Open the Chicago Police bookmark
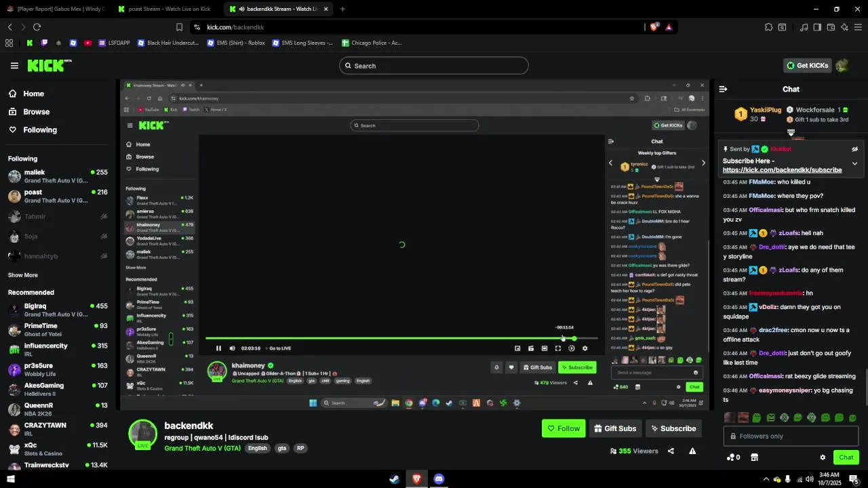868x488 pixels. pyautogui.click(x=372, y=43)
